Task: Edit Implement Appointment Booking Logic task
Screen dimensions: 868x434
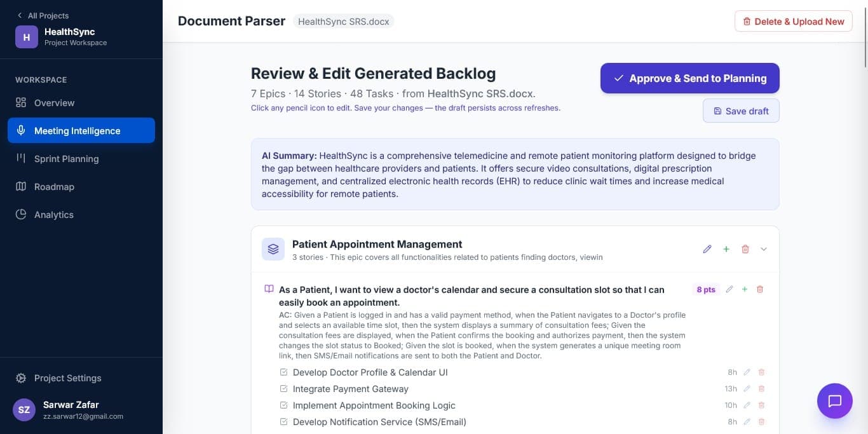Action: coord(747,405)
